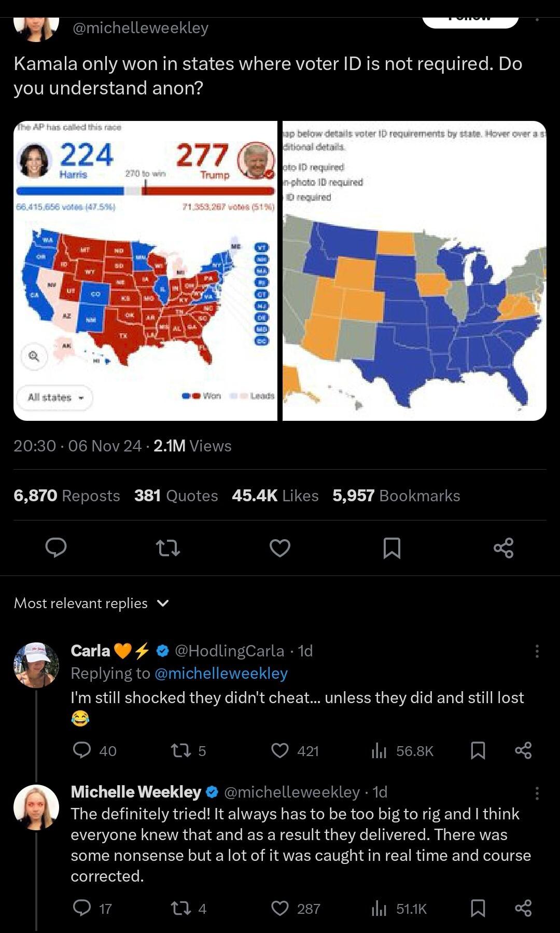Share the main tweet
The image size is (560, 933).
pyautogui.click(x=503, y=547)
